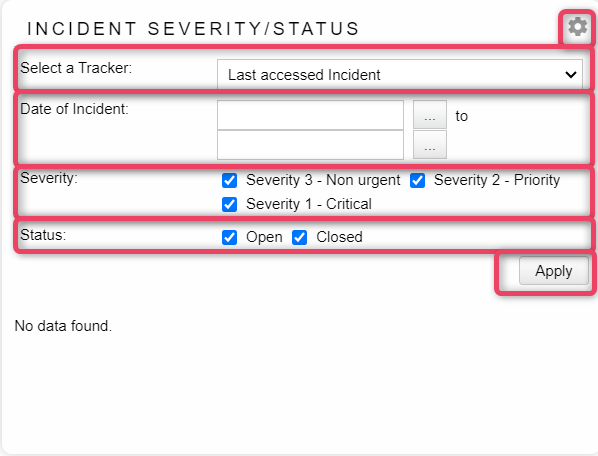The width and height of the screenshot is (598, 456).
Task: Click the Date of Incident label
Action: click(74, 109)
